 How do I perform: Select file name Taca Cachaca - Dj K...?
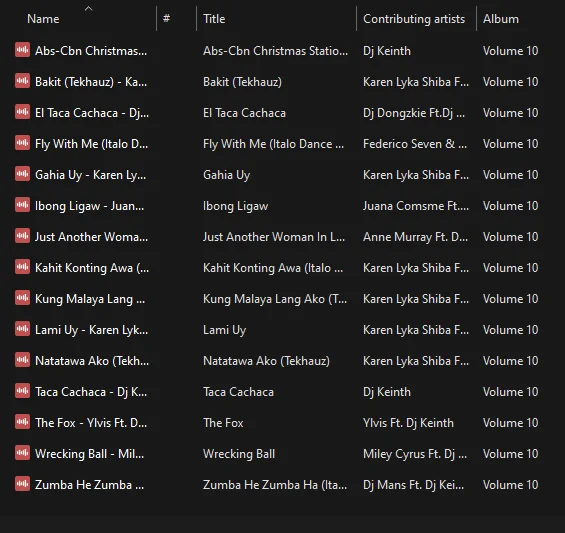[91, 392]
